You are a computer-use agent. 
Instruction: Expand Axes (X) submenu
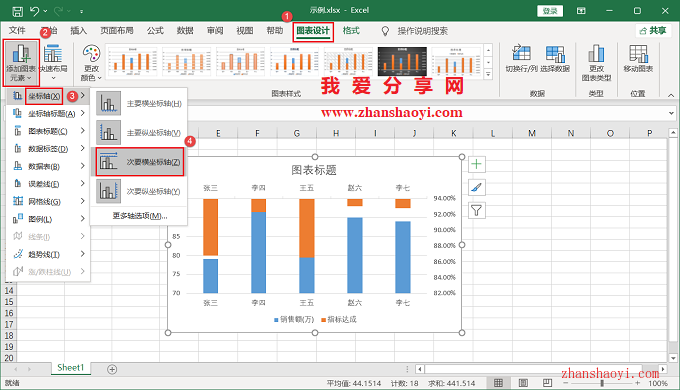[x=48, y=96]
